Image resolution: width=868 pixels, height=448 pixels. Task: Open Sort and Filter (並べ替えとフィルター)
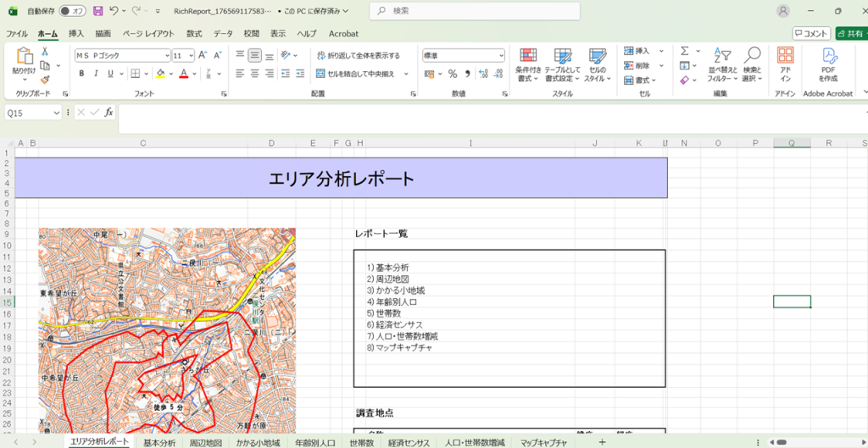point(722,65)
